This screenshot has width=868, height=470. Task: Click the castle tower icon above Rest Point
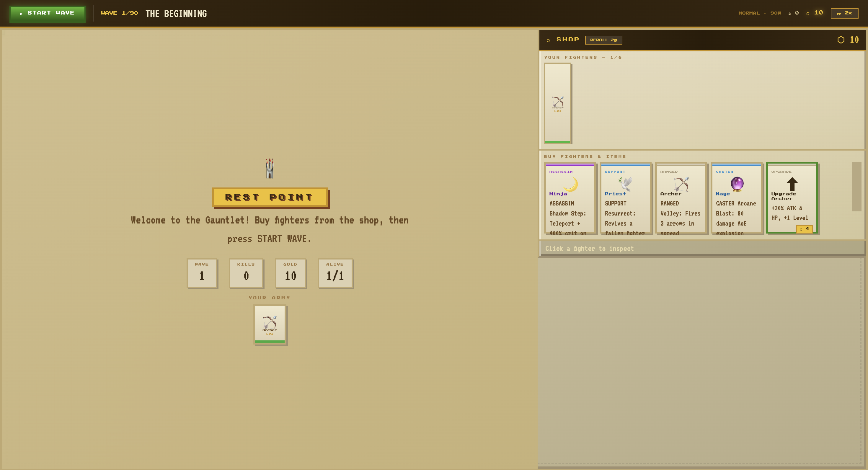(270, 168)
